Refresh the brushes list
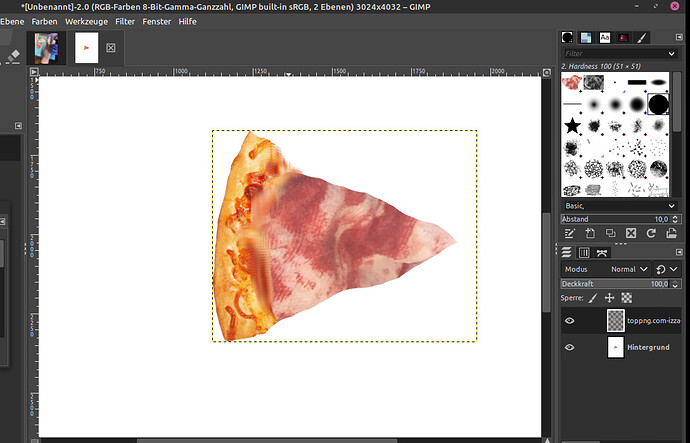 [651, 233]
